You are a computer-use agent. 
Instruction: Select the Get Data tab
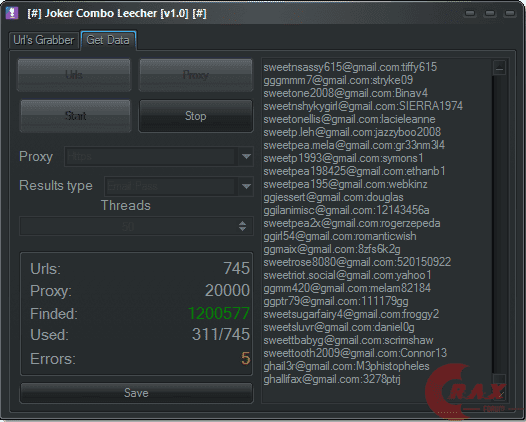tap(108, 40)
